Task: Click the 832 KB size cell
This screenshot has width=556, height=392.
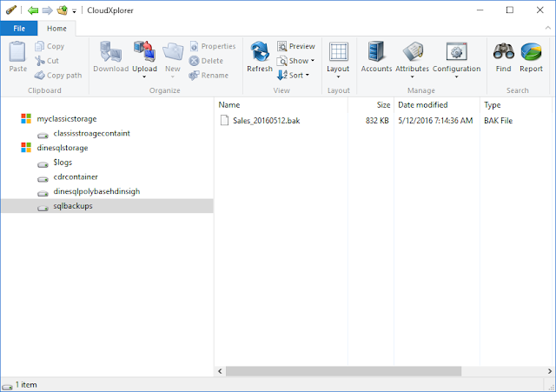Action: pyautogui.click(x=377, y=121)
